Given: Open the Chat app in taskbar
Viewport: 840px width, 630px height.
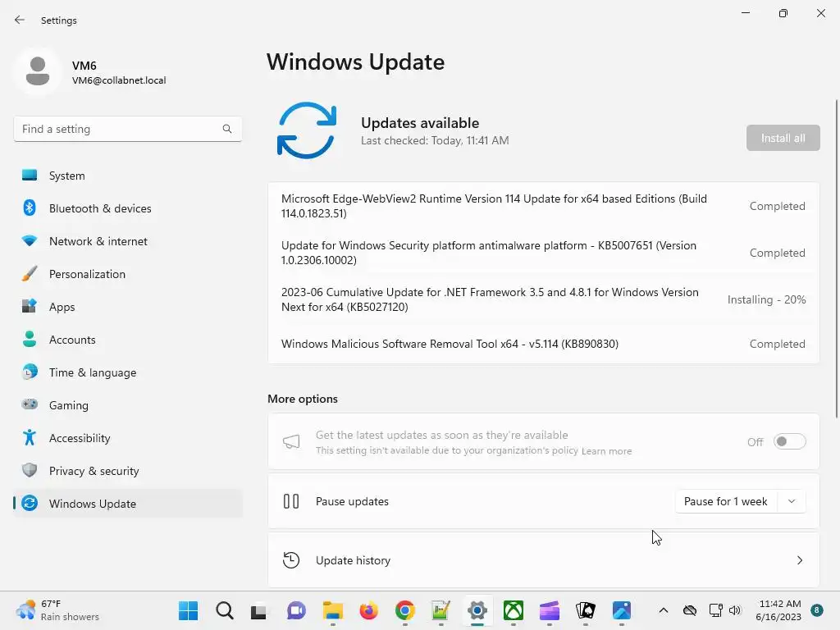Looking at the screenshot, I should pos(295,610).
